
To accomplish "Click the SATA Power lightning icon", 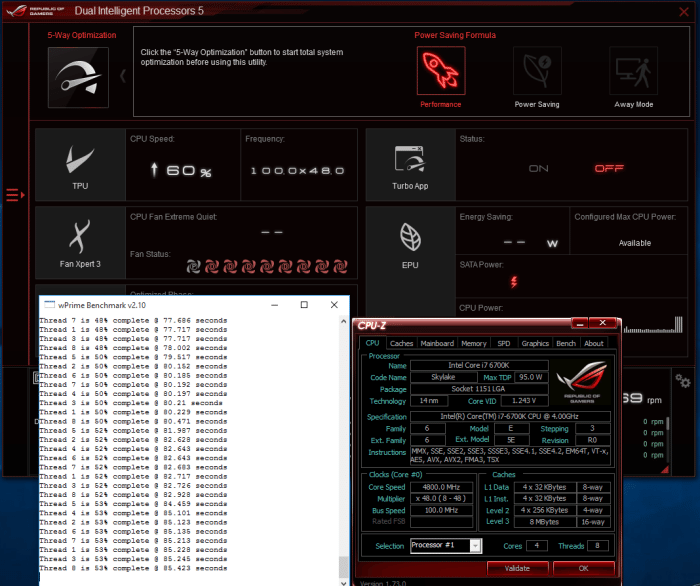I will [x=514, y=282].
